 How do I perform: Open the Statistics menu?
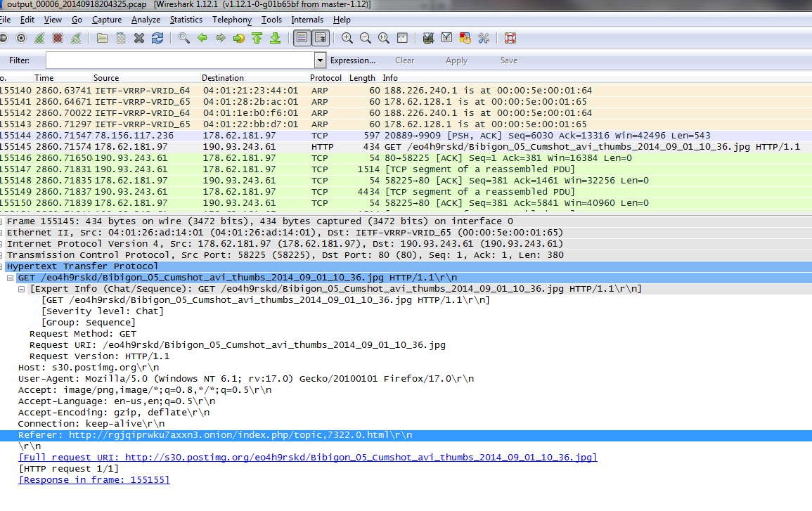(x=186, y=20)
